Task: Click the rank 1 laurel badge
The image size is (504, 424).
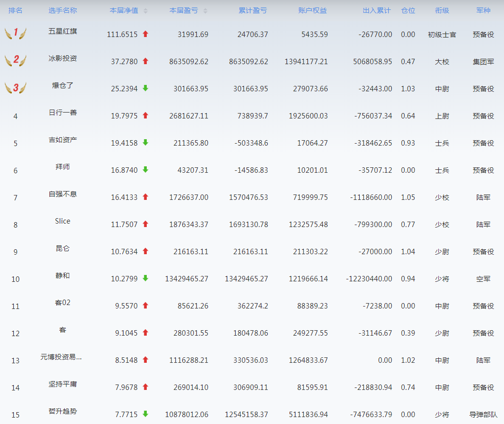Action: pos(15,33)
